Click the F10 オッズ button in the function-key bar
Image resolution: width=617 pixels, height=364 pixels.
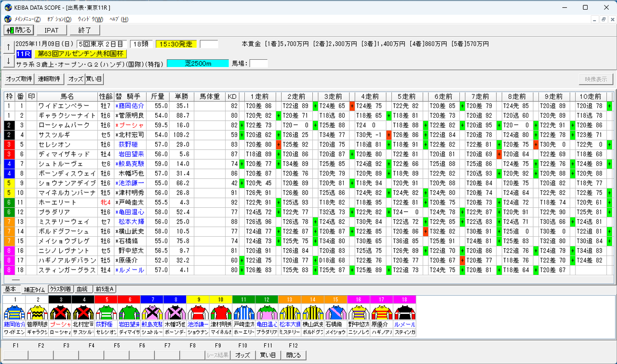click(242, 355)
